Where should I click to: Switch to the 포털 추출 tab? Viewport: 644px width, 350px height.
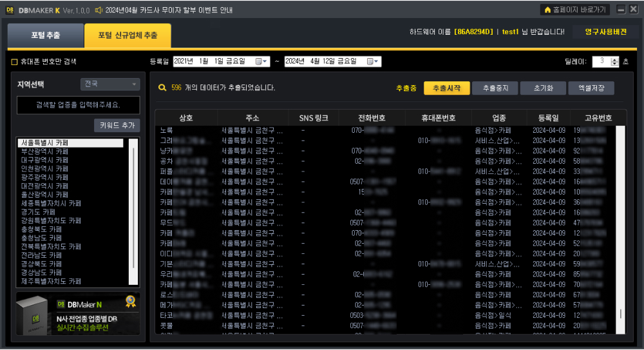click(46, 35)
